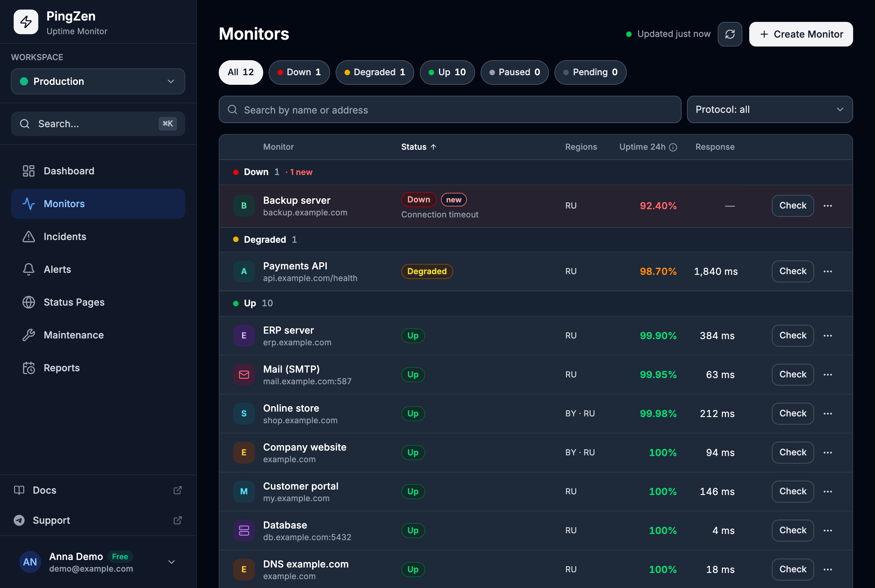Open Maintenance section

pos(98,335)
